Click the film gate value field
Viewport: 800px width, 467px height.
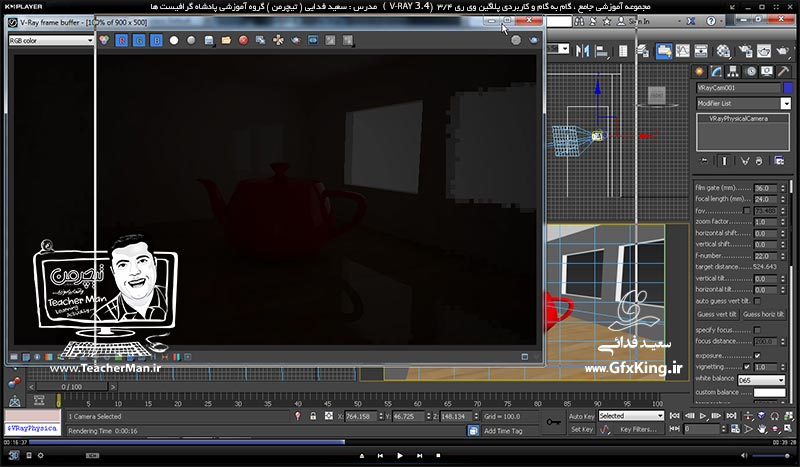point(765,188)
